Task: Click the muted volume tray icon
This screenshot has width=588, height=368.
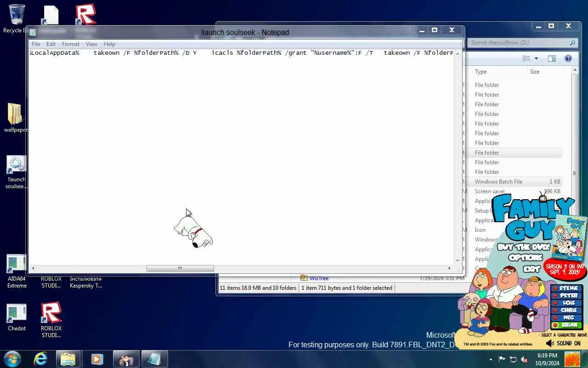Action: (524, 359)
